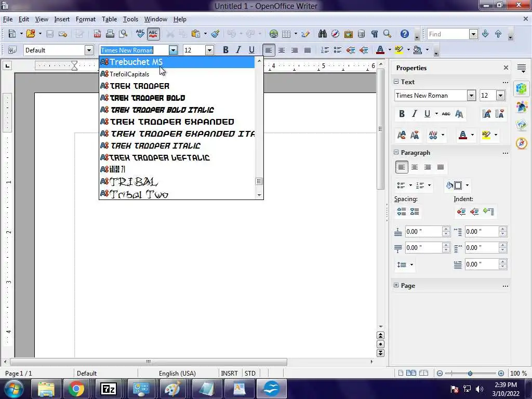Open sidebar font color dropdown
This screenshot has height=399, width=532.
pos(472,135)
